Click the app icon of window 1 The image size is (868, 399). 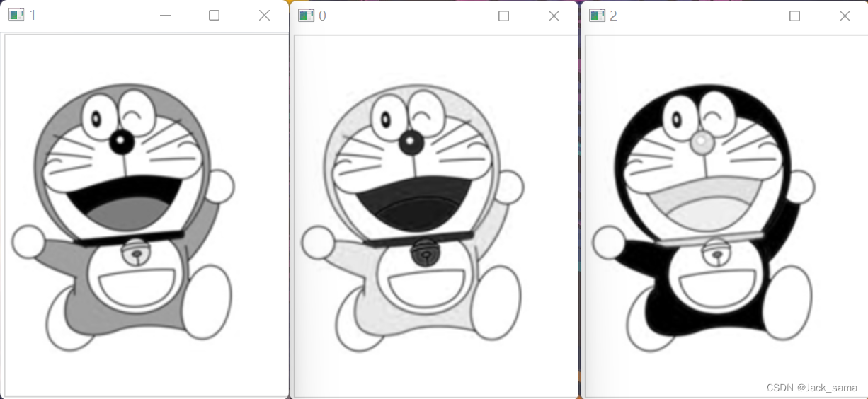[x=16, y=16]
